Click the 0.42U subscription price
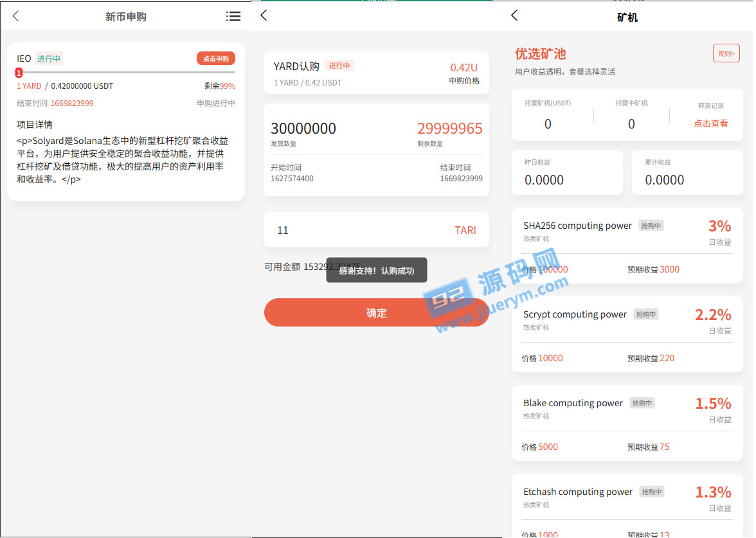 [x=464, y=67]
